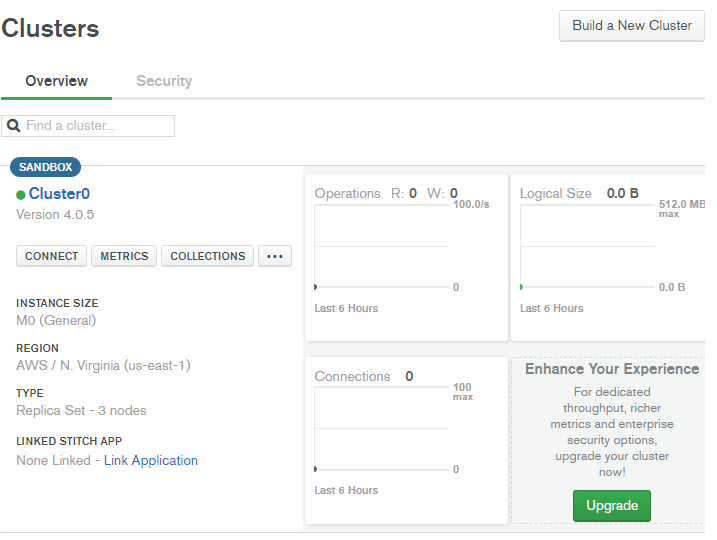Click the green Logical Size start marker
Screen dimensions: 717x540
coord(521,287)
